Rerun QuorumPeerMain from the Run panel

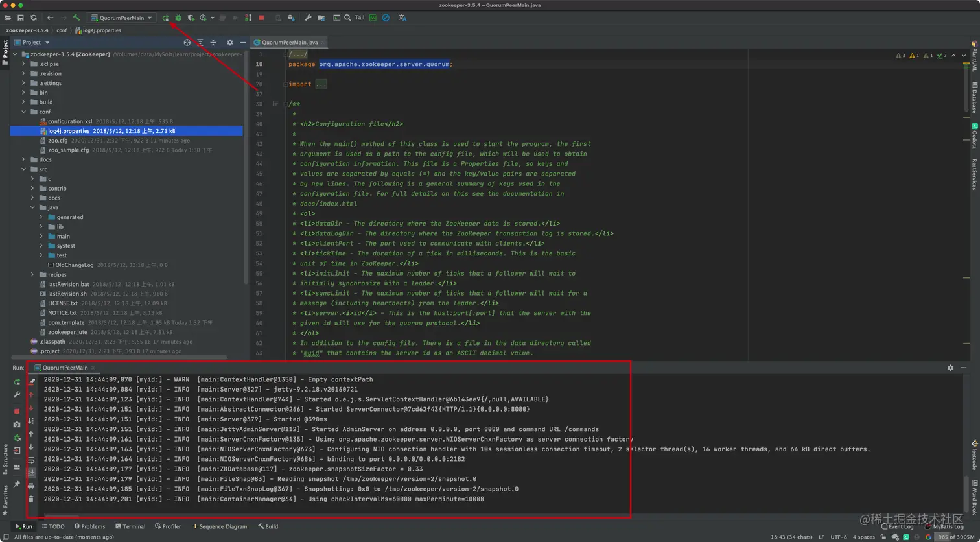pos(17,382)
